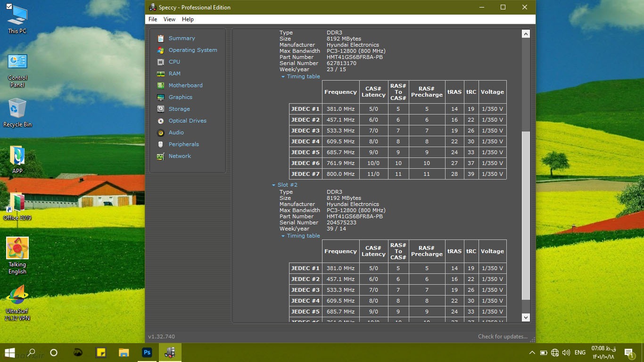This screenshot has height=362, width=644.
Task: Open the Network icon in sidebar
Action: click(x=161, y=156)
